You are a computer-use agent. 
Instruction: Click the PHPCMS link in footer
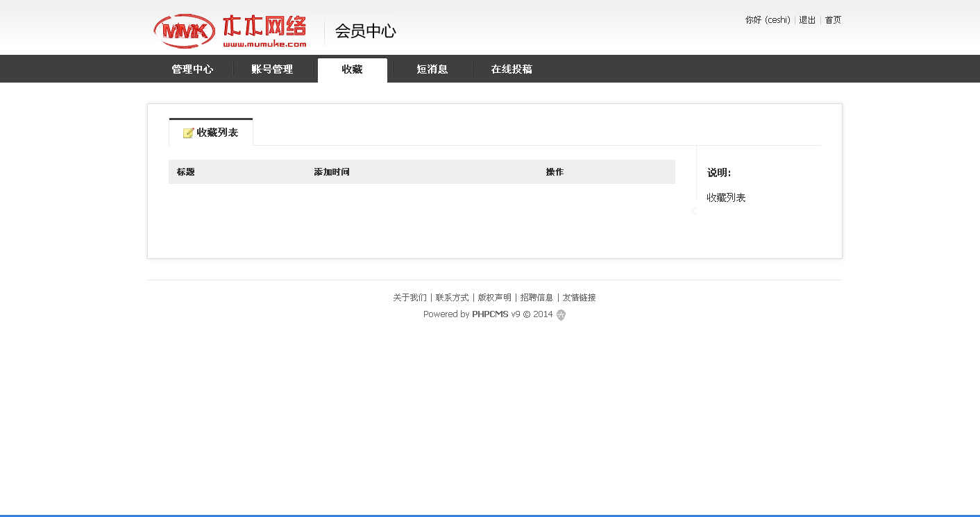(x=490, y=314)
